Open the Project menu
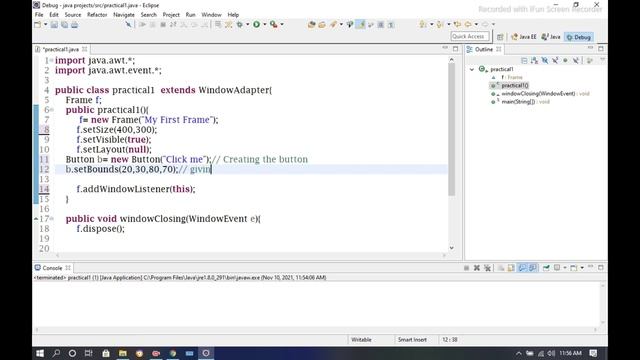The height and width of the screenshot is (360, 640). 171,15
